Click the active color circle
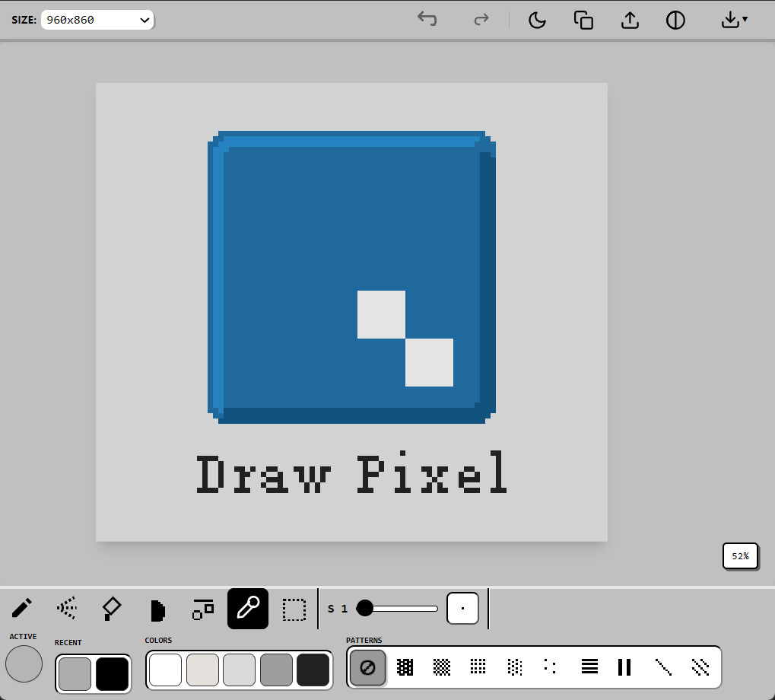Image resolution: width=775 pixels, height=700 pixels. [x=24, y=664]
